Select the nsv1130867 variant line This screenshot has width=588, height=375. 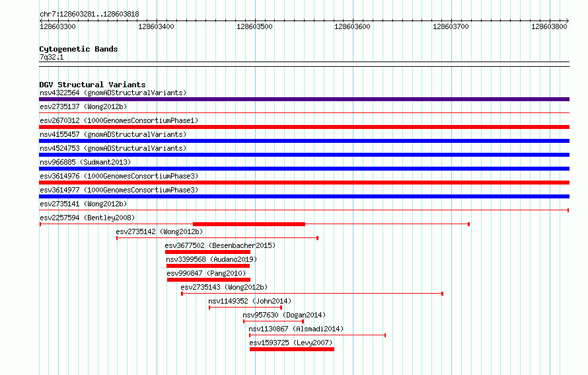[317, 335]
